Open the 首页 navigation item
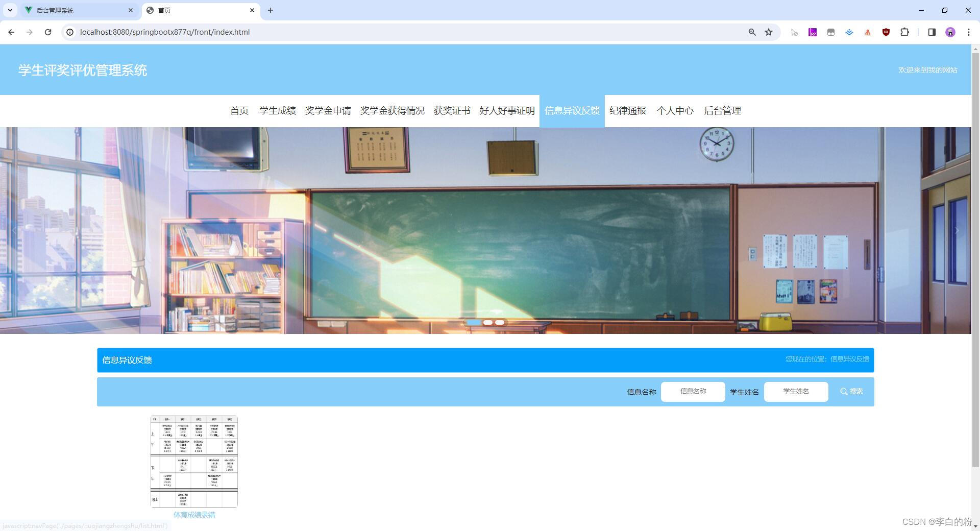This screenshot has height=531, width=980. (x=239, y=111)
